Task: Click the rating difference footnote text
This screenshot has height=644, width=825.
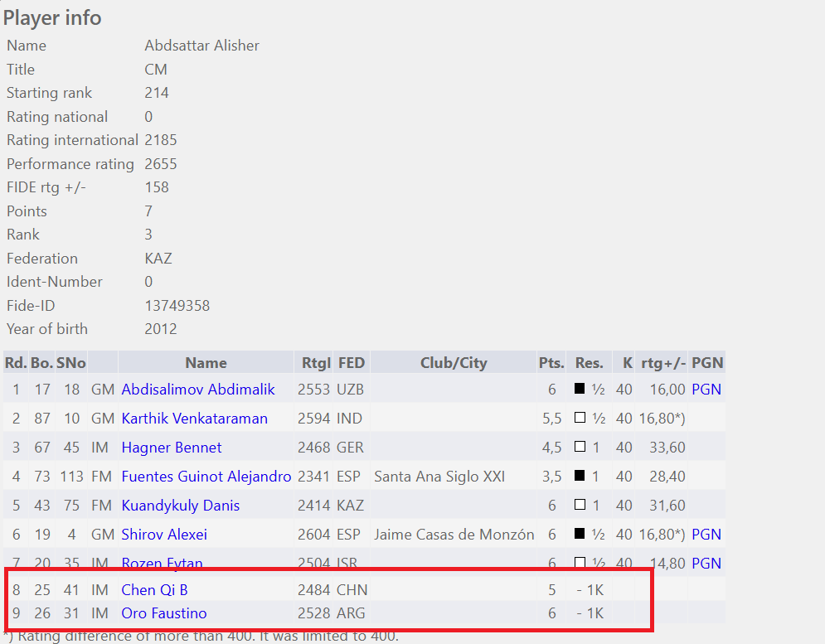Action: coord(201,636)
